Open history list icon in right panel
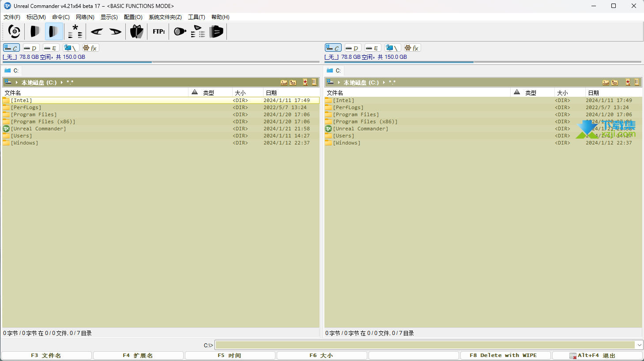Screen dimensions: 644x361 pyautogui.click(x=636, y=82)
